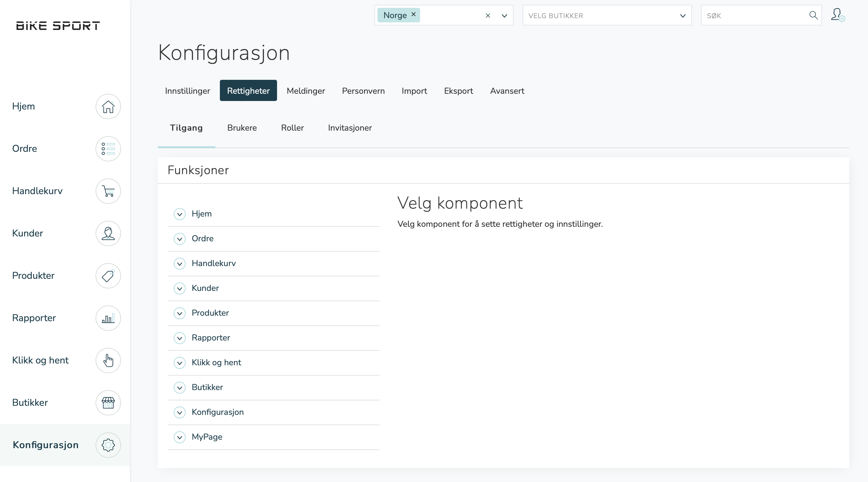The height and width of the screenshot is (482, 868).
Task: Expand the MyPage function row
Action: coord(180,437)
